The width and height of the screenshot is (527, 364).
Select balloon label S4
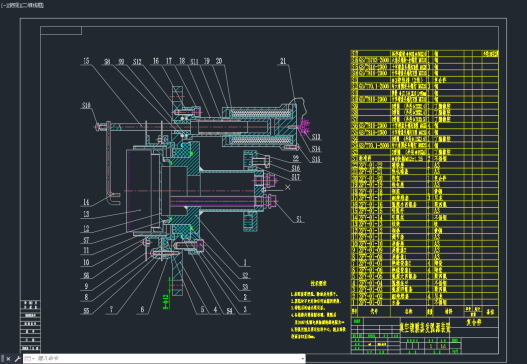coord(229,311)
